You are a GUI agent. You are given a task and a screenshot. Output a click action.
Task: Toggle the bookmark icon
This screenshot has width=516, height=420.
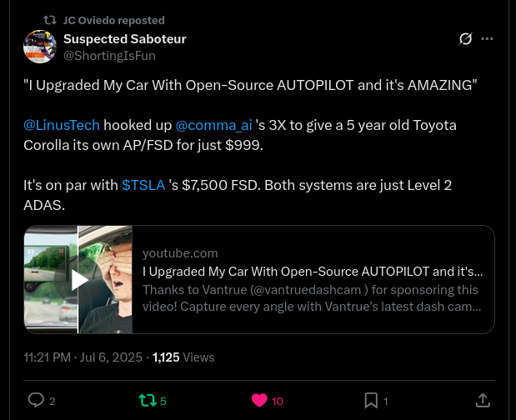tap(371, 401)
